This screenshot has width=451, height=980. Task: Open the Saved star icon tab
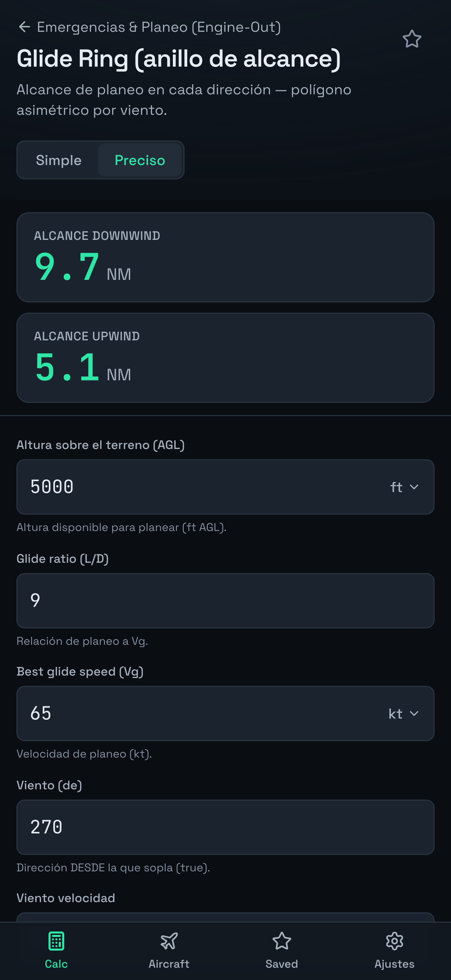pos(282,941)
